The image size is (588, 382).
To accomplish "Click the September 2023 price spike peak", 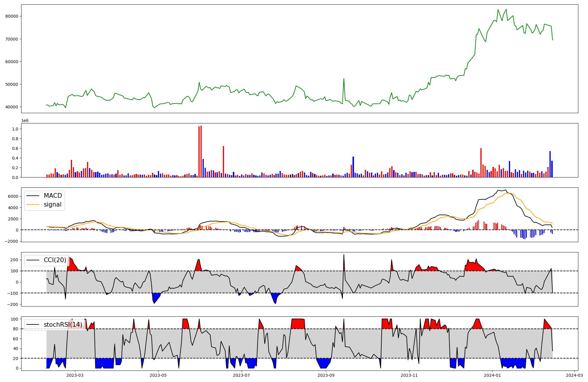I will tap(344, 79).
